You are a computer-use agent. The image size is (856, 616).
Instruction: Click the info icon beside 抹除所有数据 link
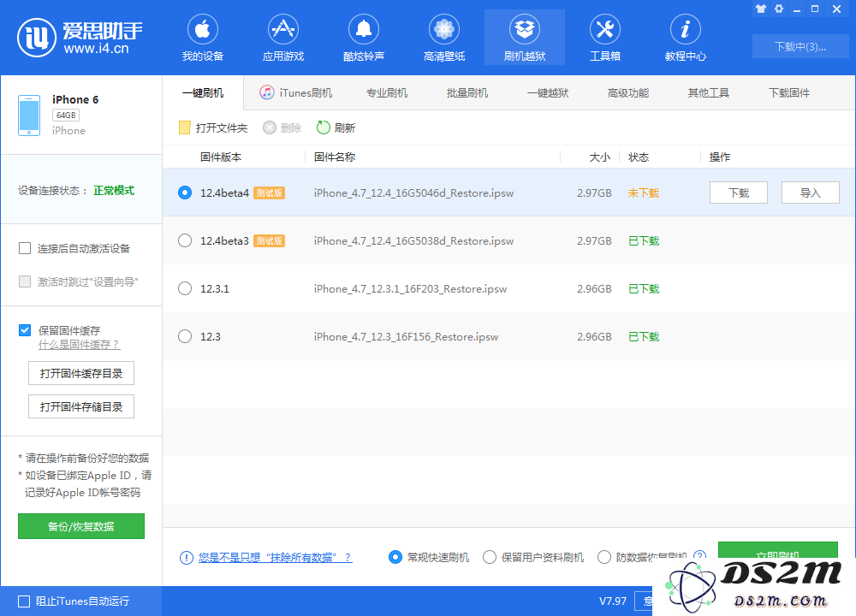(186, 558)
